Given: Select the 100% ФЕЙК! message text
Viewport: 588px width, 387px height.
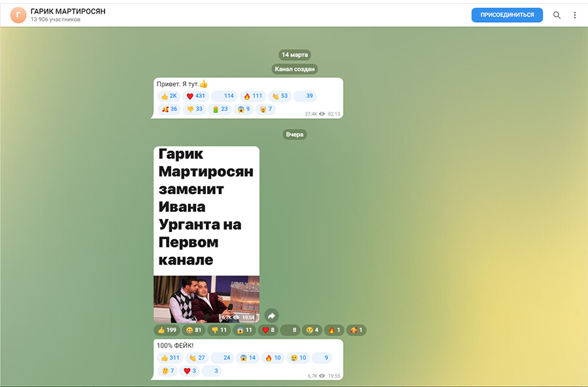Looking at the screenshot, I should pyautogui.click(x=175, y=345).
